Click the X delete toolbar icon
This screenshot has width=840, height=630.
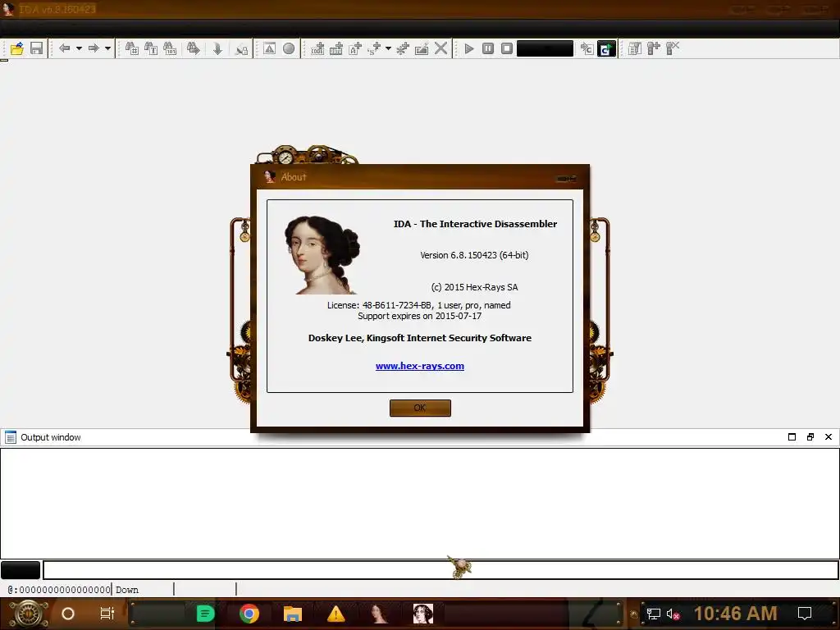441,48
